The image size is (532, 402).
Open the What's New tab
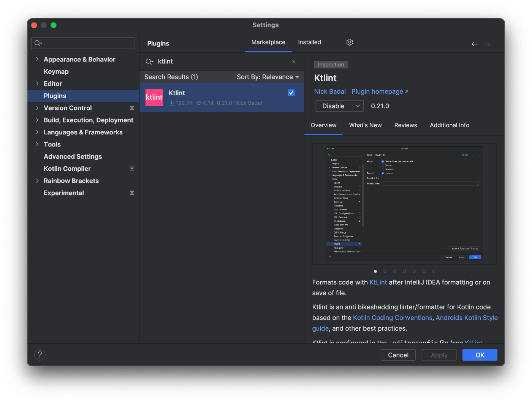coord(366,125)
